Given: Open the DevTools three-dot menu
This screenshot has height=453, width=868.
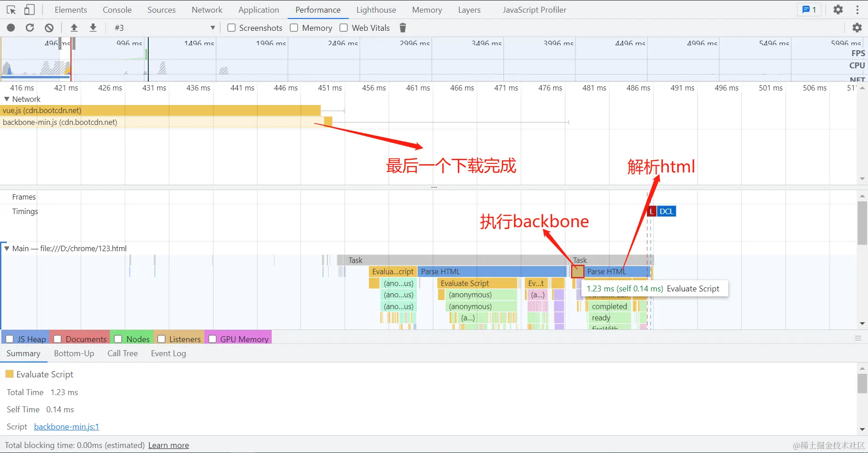Looking at the screenshot, I should pos(857,10).
